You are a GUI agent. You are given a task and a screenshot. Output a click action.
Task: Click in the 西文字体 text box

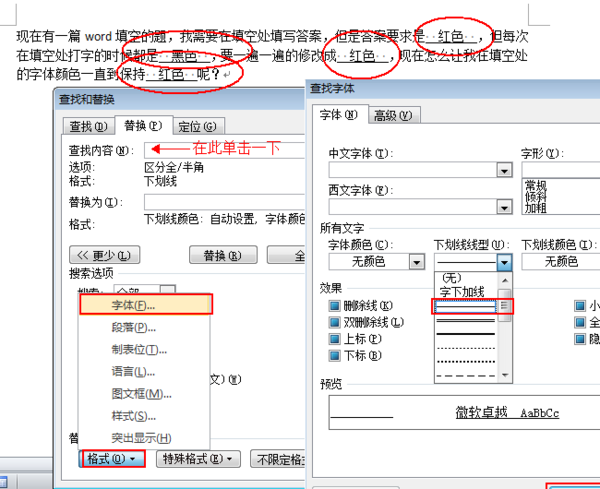tap(413, 207)
